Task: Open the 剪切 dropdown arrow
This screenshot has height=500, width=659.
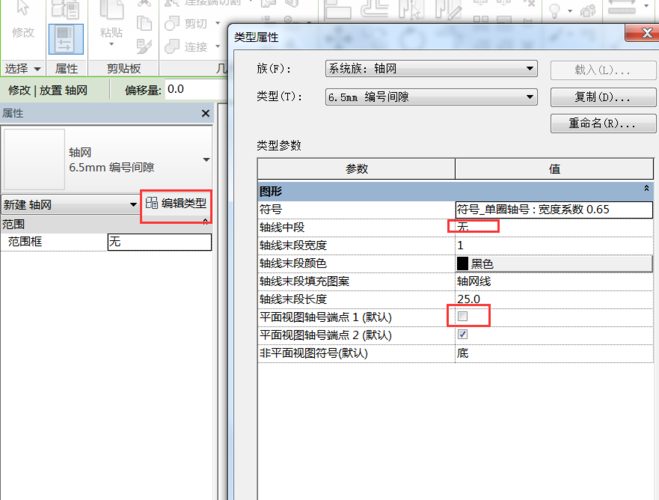Action: pos(218,23)
